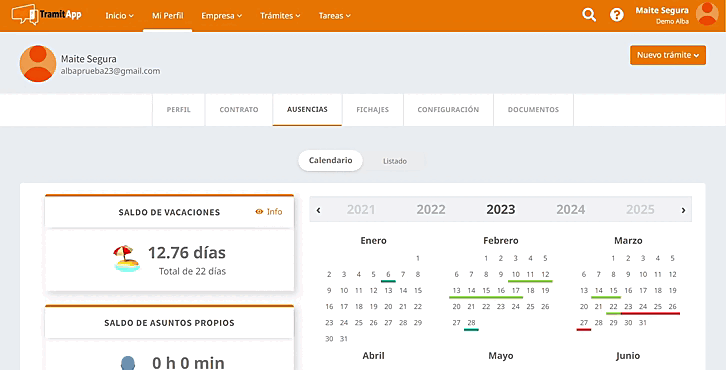
Task: Open the DOCUMENTOS tab
Action: pyautogui.click(x=533, y=110)
